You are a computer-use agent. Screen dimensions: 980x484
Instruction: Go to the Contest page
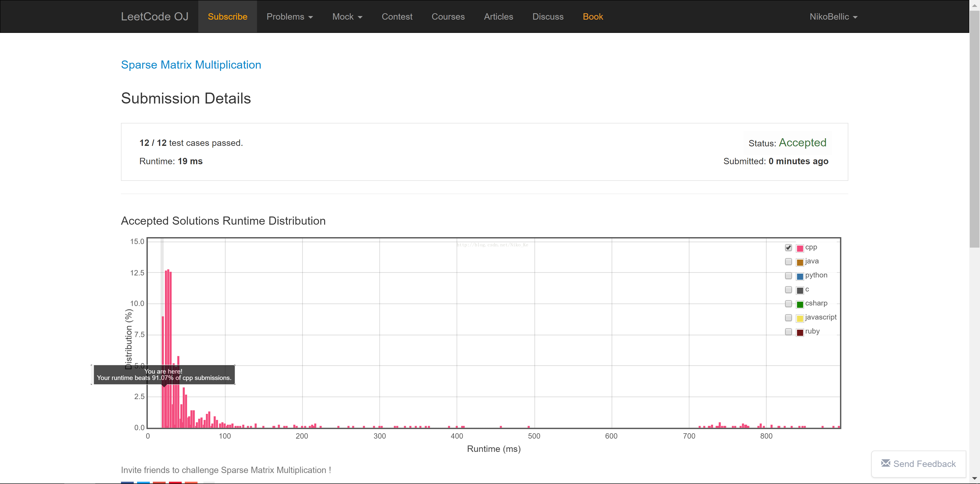[397, 17]
